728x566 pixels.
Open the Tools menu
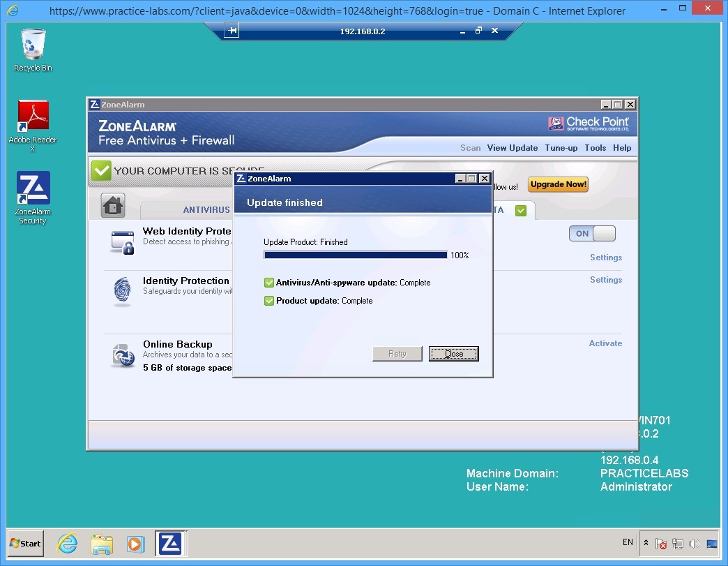coord(595,148)
